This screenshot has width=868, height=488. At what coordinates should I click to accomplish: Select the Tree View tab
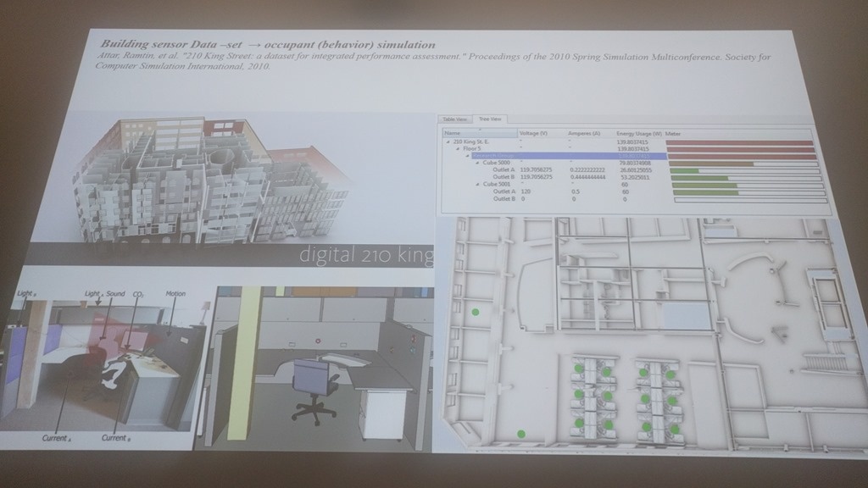(489, 120)
